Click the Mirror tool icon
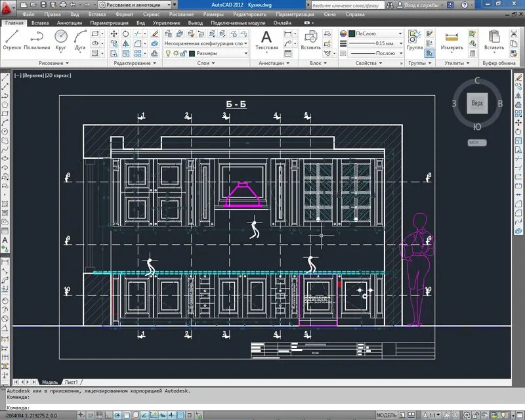This screenshot has height=420, width=525. (125, 43)
